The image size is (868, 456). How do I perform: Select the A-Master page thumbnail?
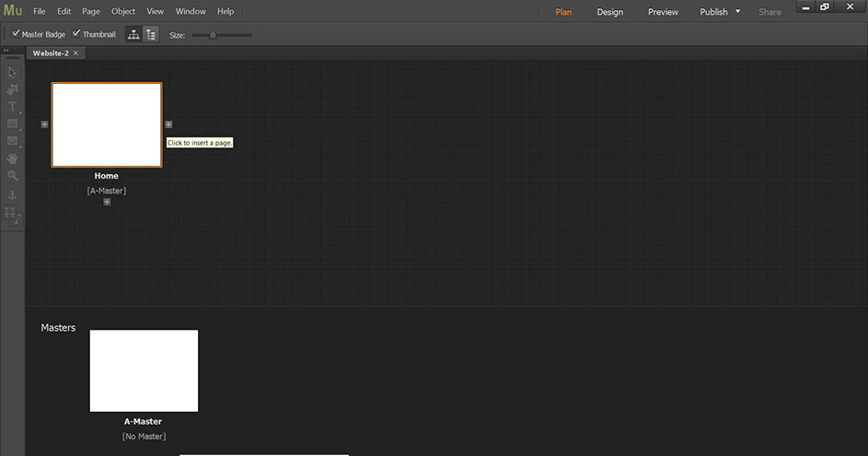point(144,370)
